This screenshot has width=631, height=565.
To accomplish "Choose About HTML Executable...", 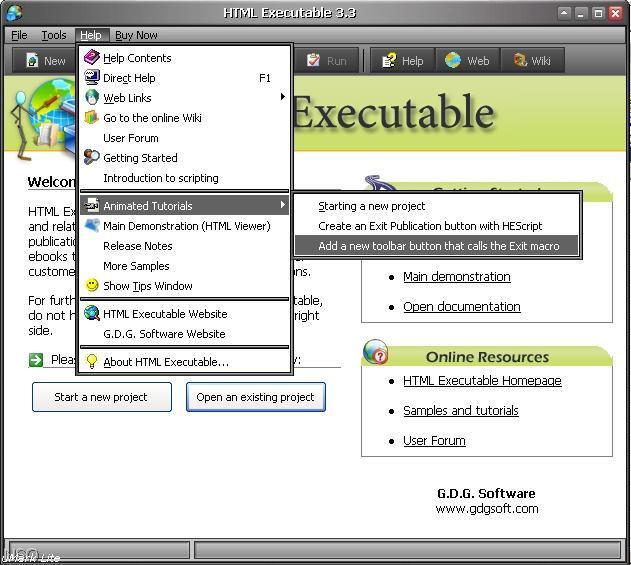I will (x=184, y=362).
